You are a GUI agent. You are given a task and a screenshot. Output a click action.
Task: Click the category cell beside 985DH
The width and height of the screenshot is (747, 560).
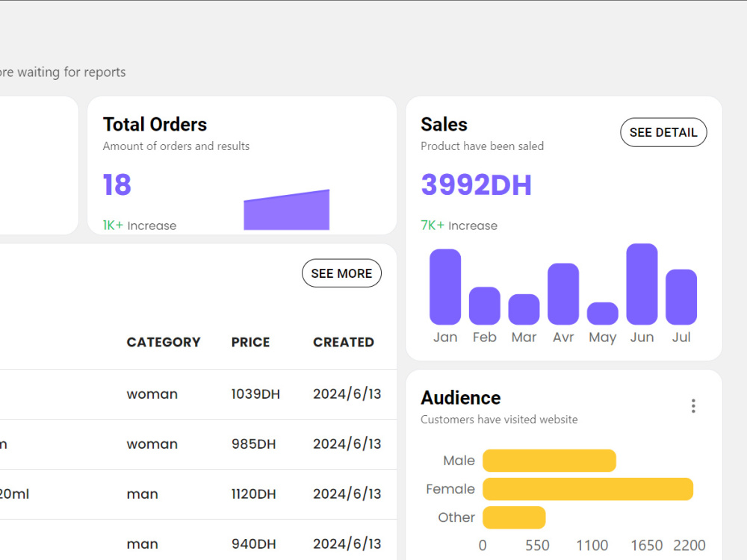152,444
